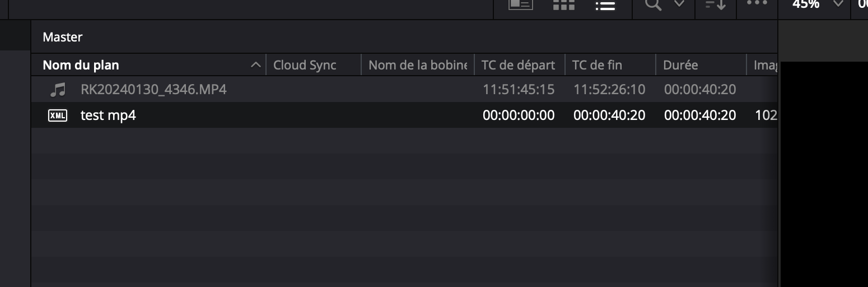The image size is (868, 287).
Task: Select the Master bin title
Action: (63, 37)
